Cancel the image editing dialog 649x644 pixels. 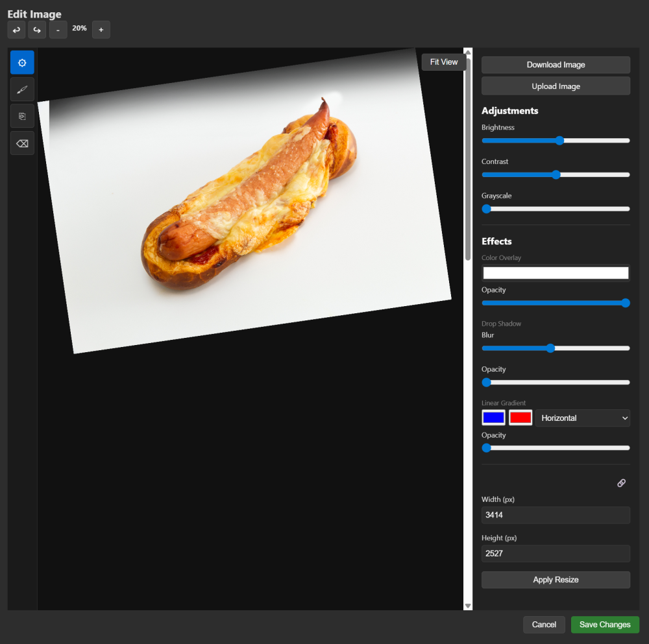click(x=544, y=625)
